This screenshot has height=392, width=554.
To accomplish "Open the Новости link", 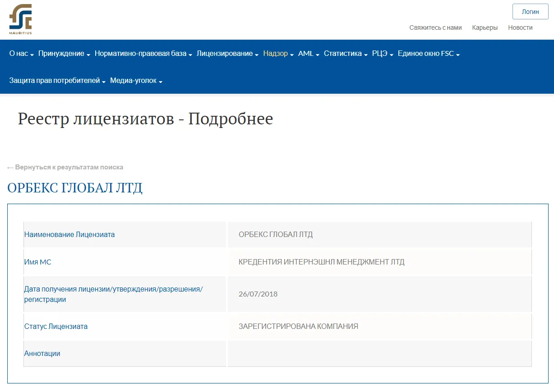I will point(520,27).
